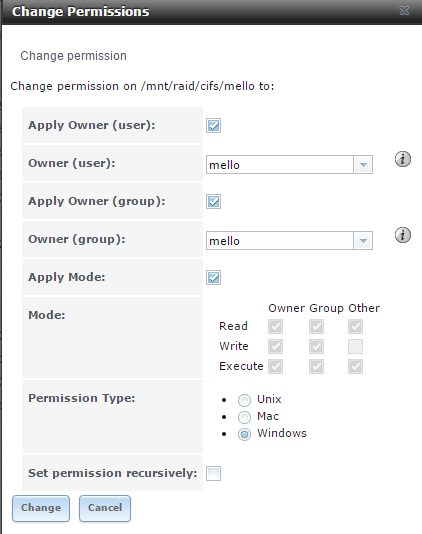The height and width of the screenshot is (534, 422).
Task: Open the Owner (user) dropdown arrow
Action: [x=363, y=165]
